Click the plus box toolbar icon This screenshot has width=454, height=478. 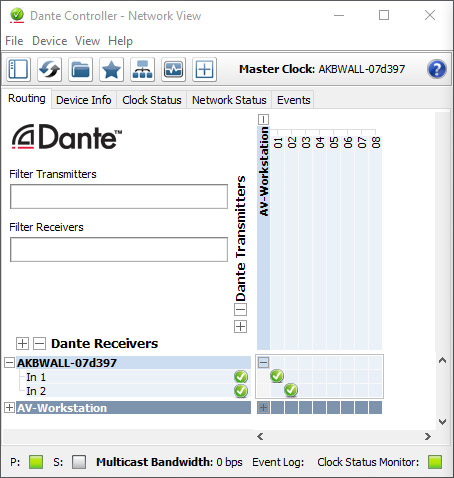204,69
